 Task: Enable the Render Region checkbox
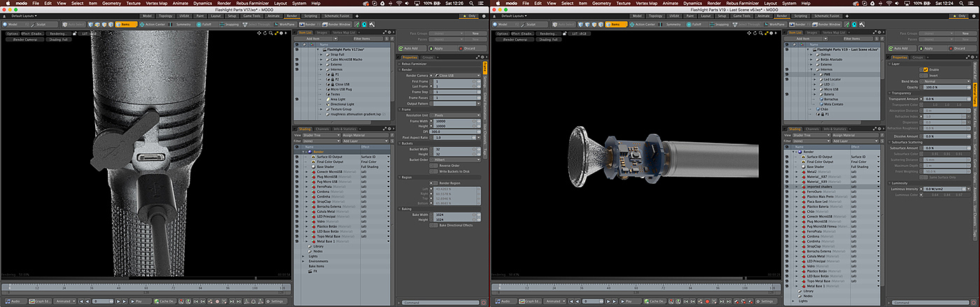pyautogui.click(x=435, y=182)
